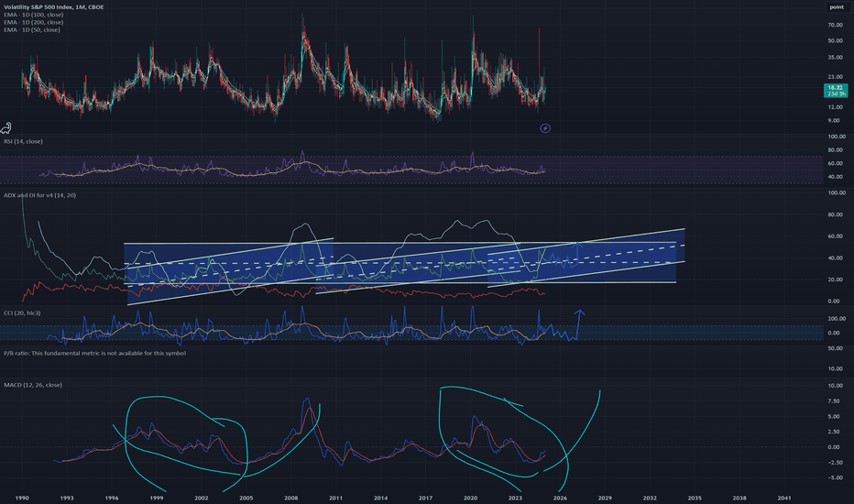Viewport: 854px width, 504px height.
Task: Select the MACD (12, 26, close) label
Action: 33,385
